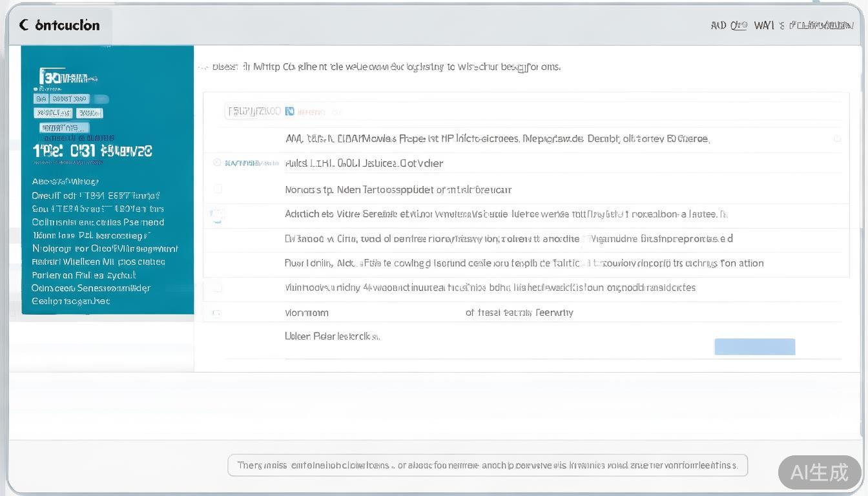The height and width of the screenshot is (496, 868).
Task: Open the 'AID' item in top-right header
Action: (x=718, y=25)
